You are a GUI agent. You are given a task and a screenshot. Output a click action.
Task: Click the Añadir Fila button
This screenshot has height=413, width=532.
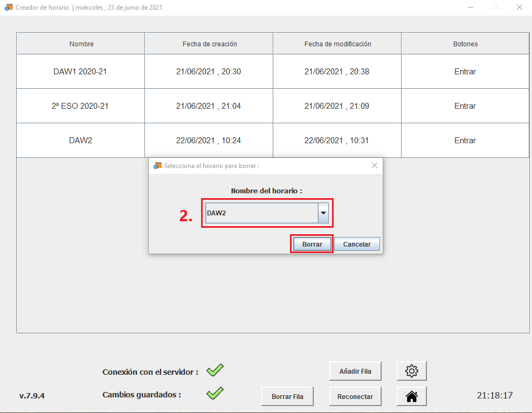point(355,370)
